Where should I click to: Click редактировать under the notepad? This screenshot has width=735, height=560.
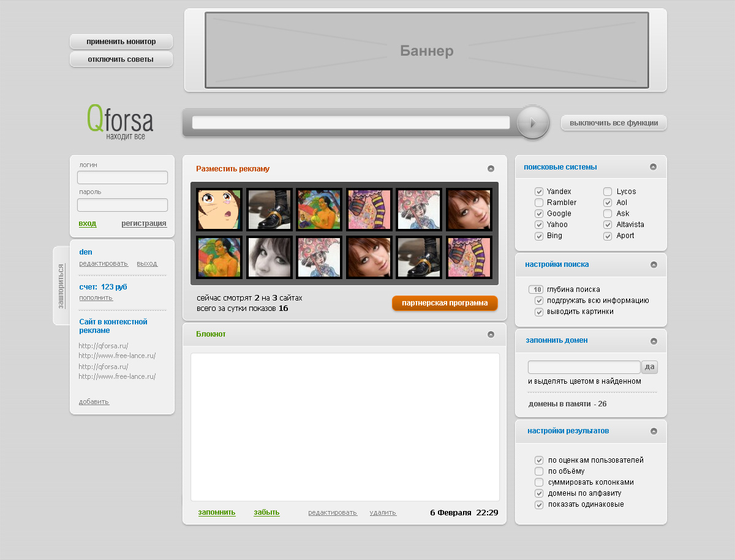pos(333,513)
